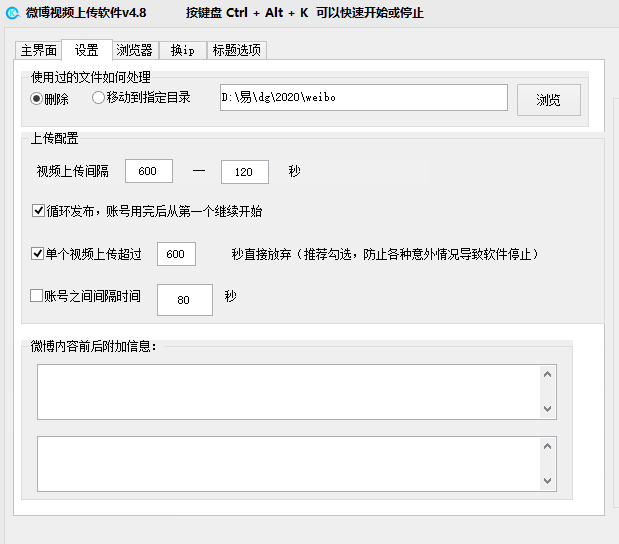Click the app logo icon in title bar

click(13, 13)
